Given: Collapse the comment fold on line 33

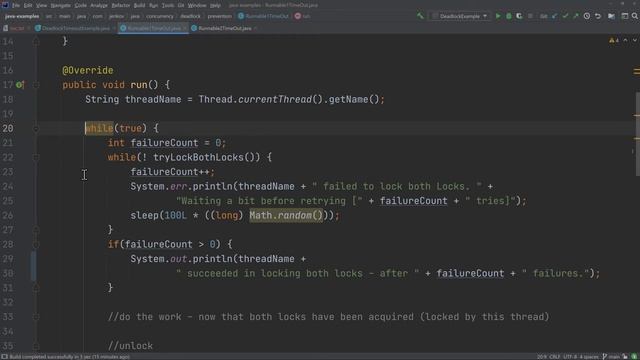Looking at the screenshot, I should tap(36, 317).
